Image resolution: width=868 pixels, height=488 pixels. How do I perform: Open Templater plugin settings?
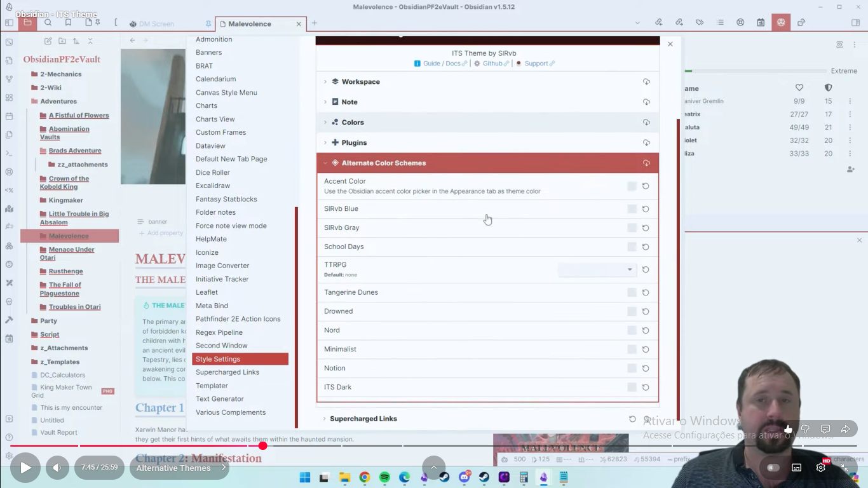click(x=212, y=386)
